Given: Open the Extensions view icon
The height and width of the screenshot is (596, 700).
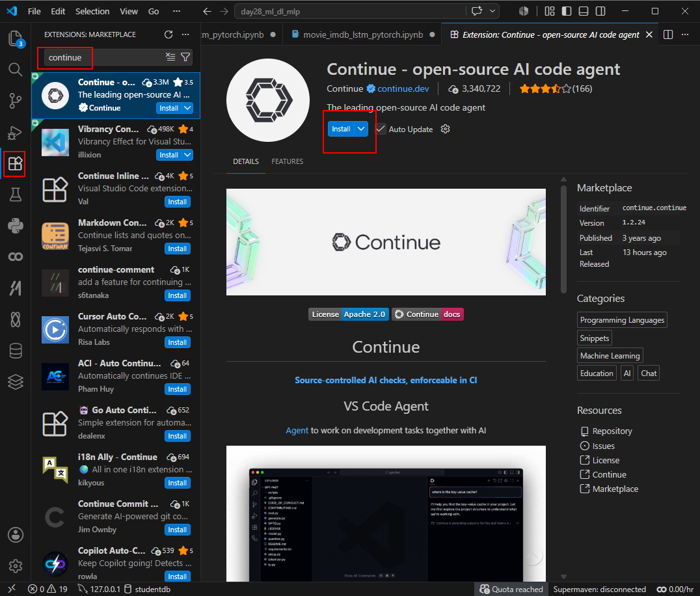Looking at the screenshot, I should (15, 163).
